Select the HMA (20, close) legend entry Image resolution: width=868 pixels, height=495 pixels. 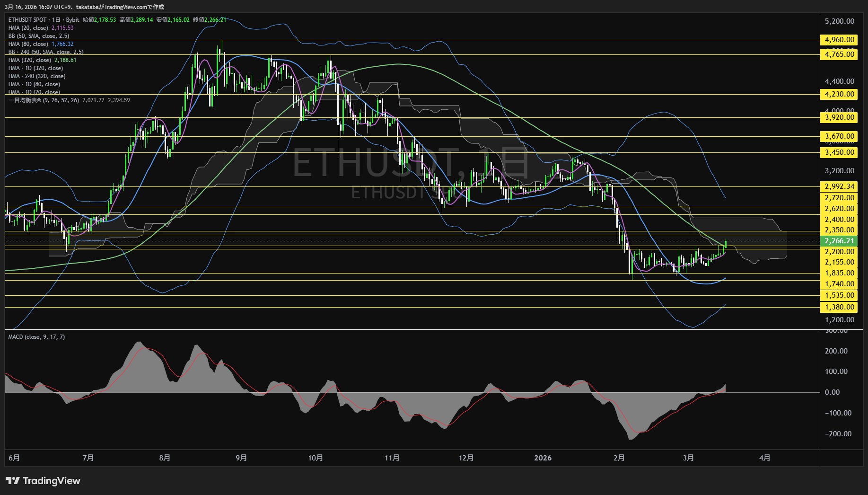click(x=28, y=28)
